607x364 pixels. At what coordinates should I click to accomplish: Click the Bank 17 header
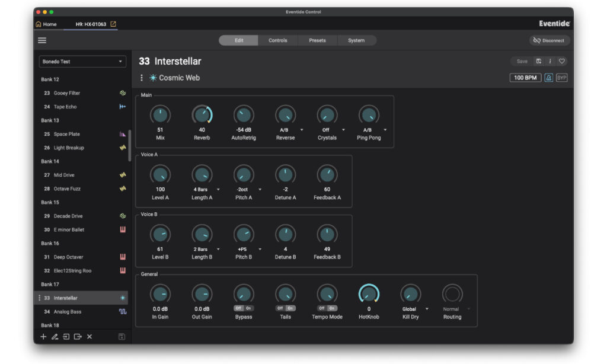(x=50, y=284)
